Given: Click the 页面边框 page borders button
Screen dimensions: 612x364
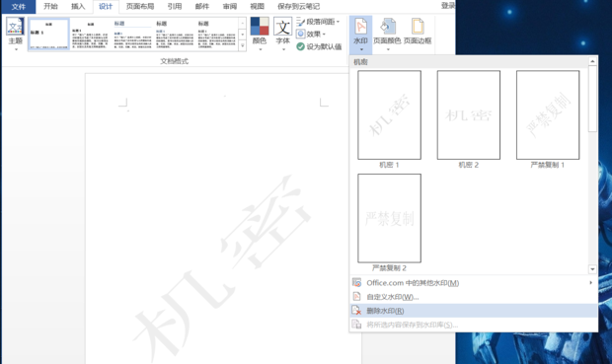Looking at the screenshot, I should click(418, 32).
